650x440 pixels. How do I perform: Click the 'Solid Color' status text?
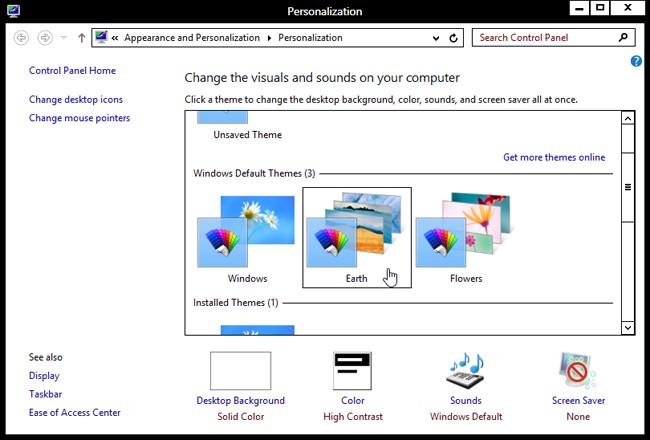tap(240, 417)
